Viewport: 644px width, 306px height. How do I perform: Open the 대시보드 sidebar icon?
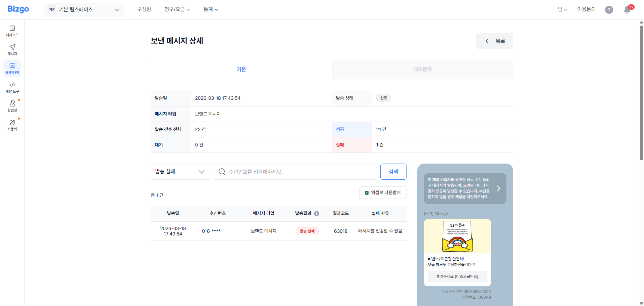(12, 31)
